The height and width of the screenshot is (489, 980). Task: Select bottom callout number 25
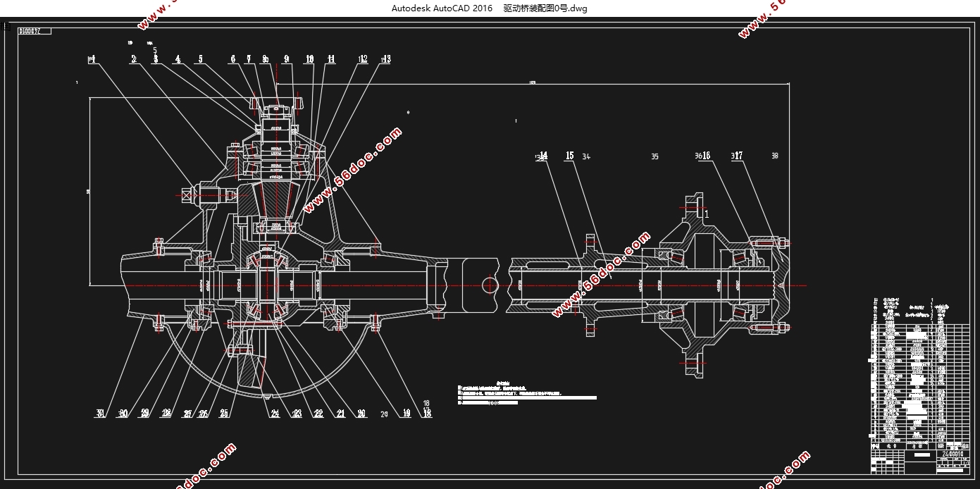(x=224, y=414)
